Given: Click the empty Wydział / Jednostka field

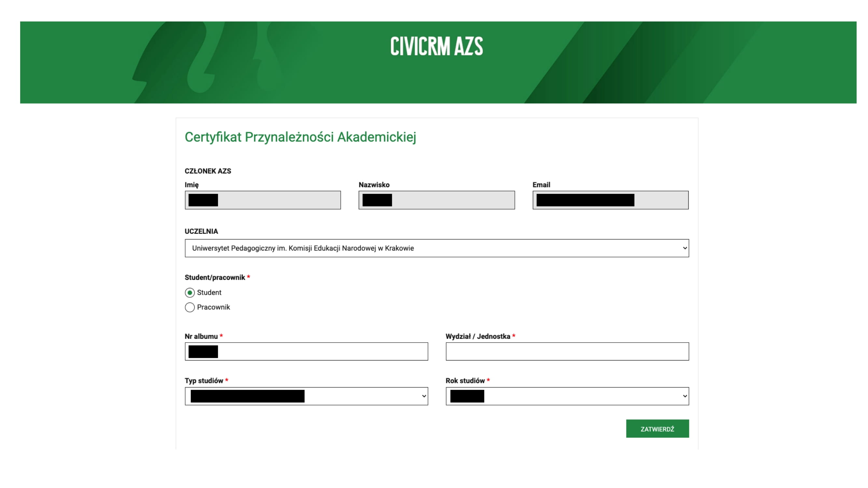Looking at the screenshot, I should [567, 352].
